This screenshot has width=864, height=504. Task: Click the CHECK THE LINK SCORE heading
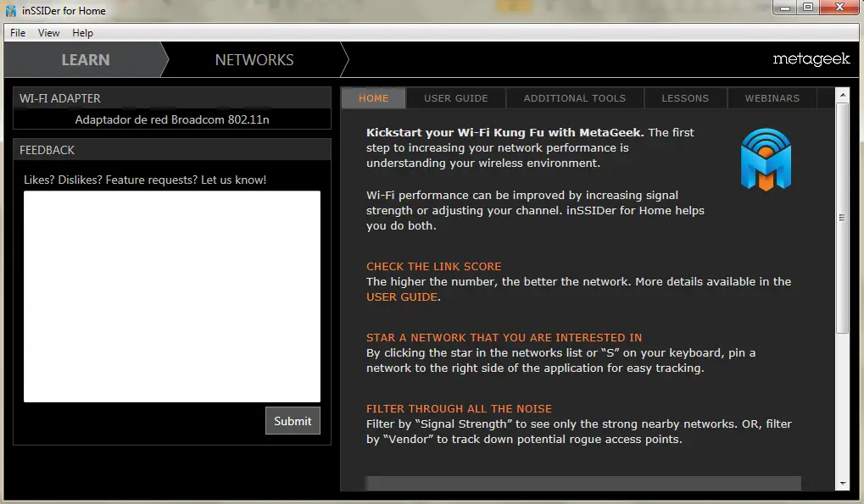(x=433, y=266)
